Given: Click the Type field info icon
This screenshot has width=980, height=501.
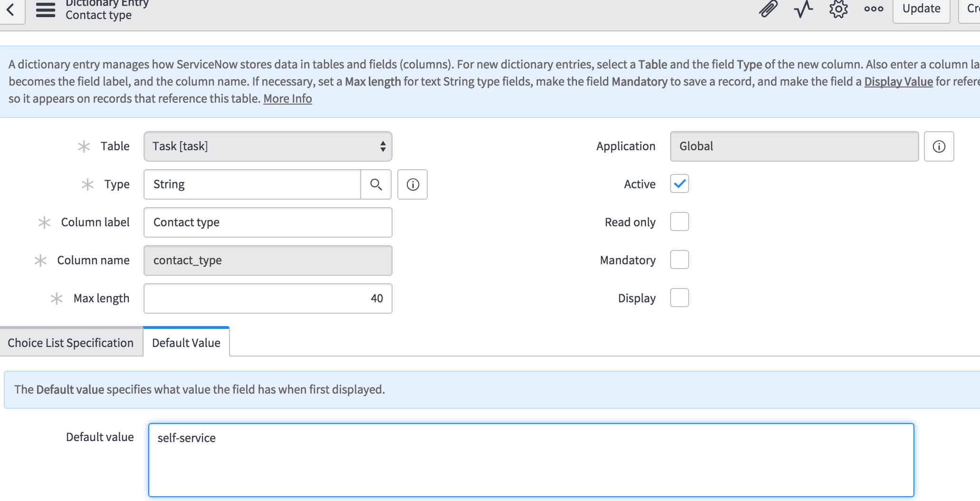Looking at the screenshot, I should click(412, 184).
